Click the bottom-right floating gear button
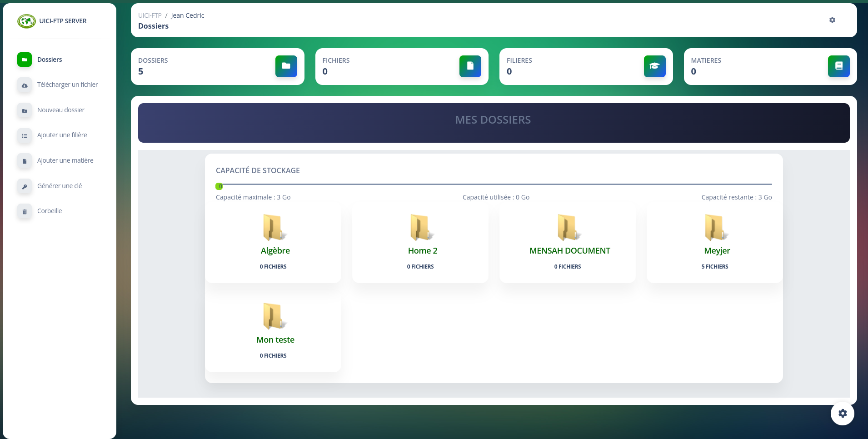The height and width of the screenshot is (439, 868). point(843,413)
